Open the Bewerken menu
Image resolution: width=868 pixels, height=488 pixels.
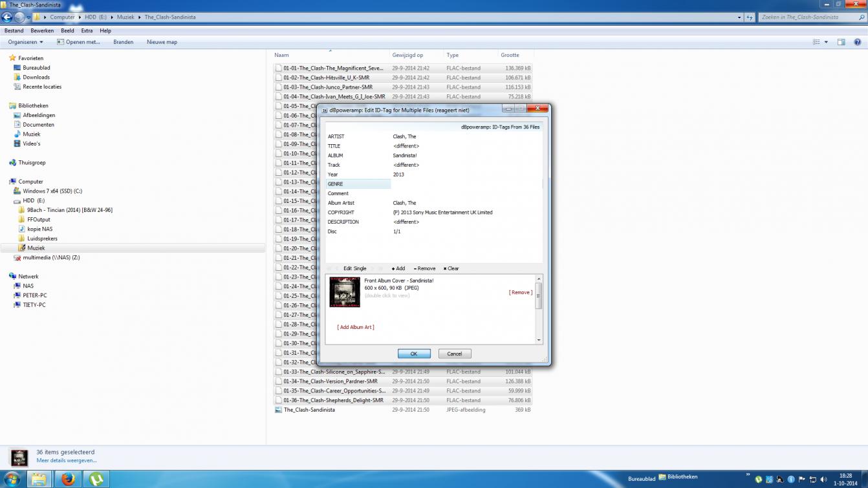click(42, 30)
